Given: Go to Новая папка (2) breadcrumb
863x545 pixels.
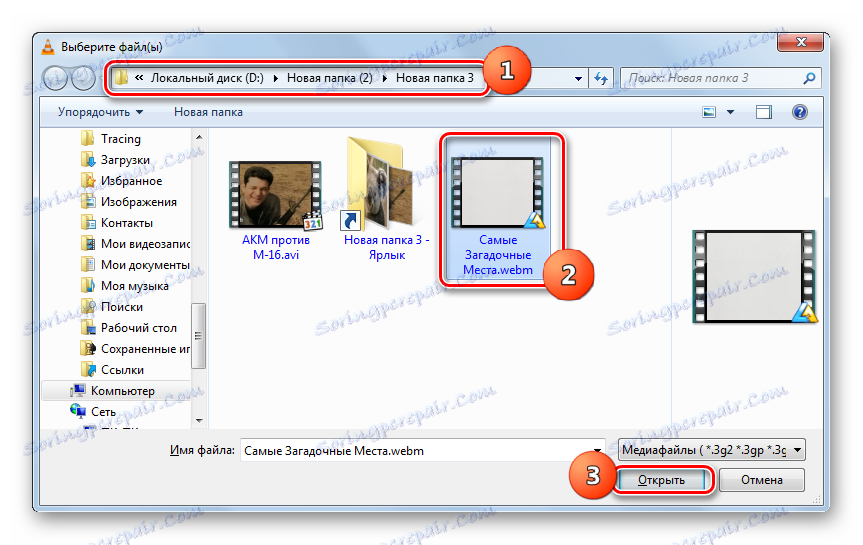Looking at the screenshot, I should 330,78.
